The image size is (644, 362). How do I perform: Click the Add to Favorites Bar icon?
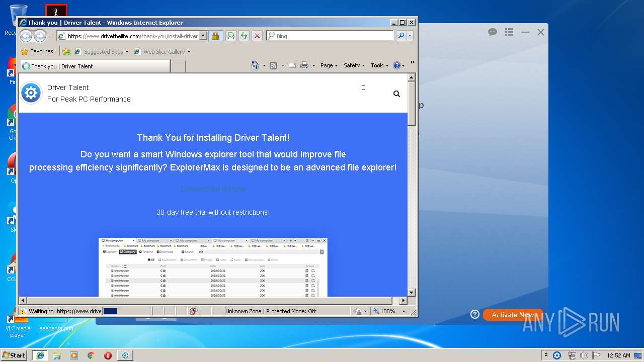pos(66,51)
